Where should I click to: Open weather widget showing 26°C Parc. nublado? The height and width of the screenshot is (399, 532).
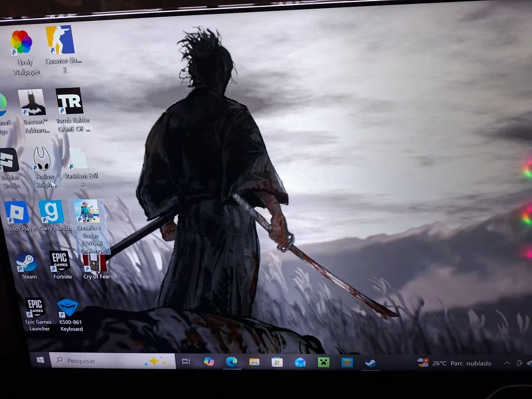coord(454,363)
